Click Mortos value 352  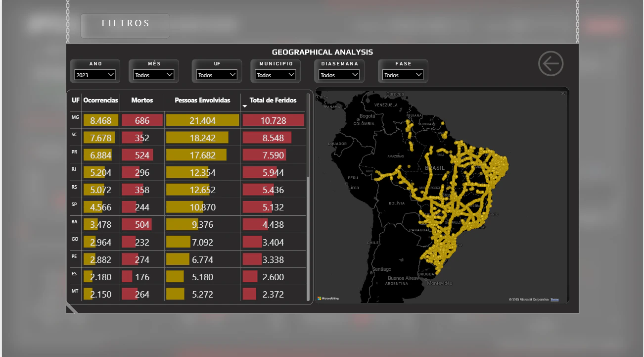[x=142, y=138]
